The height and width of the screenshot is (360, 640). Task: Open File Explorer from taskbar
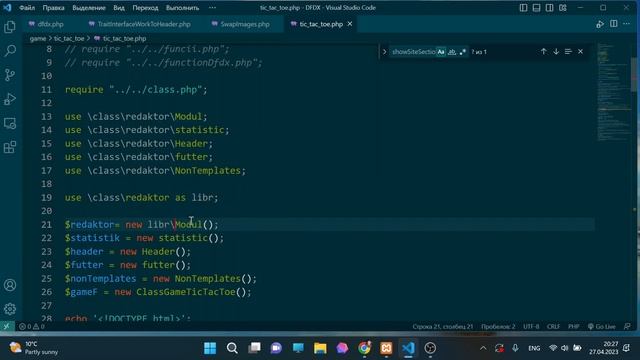[320, 348]
